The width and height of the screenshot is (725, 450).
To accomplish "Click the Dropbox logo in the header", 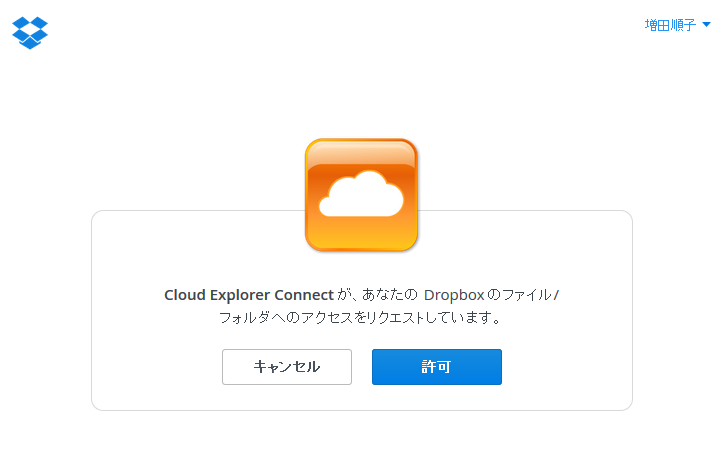I will pos(30,32).
